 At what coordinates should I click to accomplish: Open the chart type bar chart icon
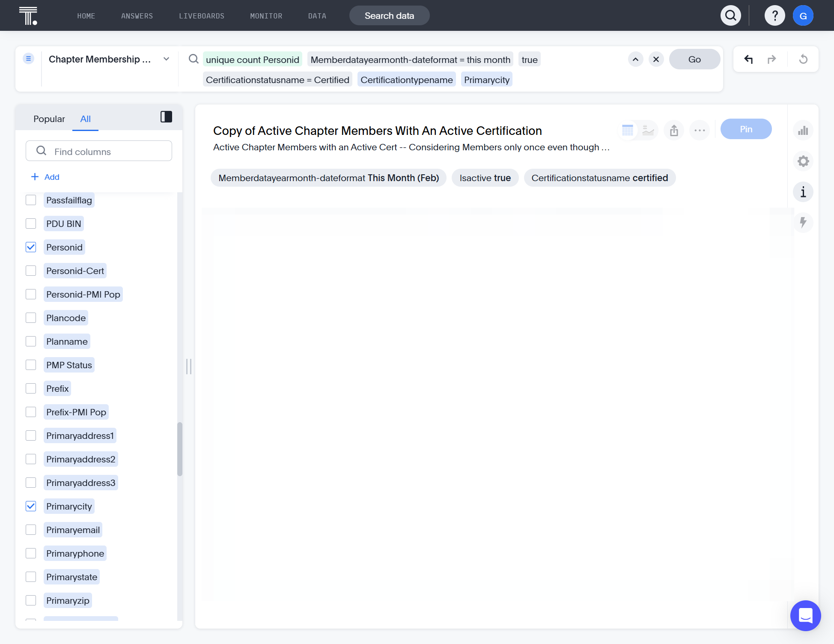803,131
